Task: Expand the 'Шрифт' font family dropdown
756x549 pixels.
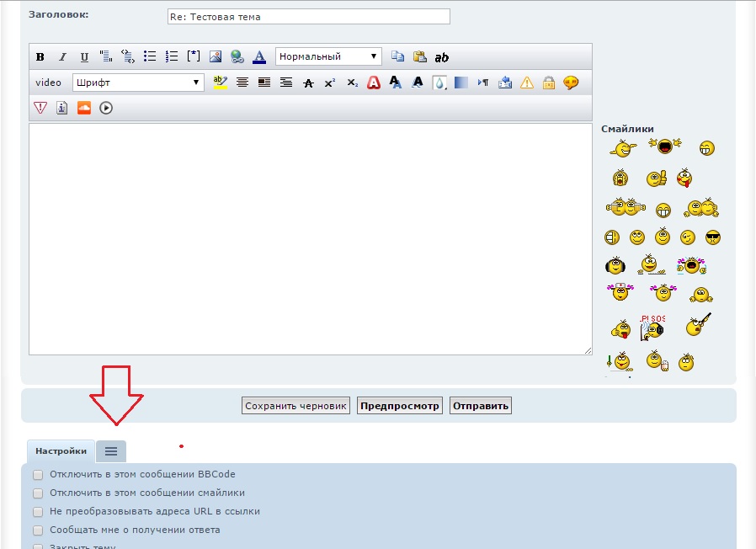Action: (x=138, y=83)
